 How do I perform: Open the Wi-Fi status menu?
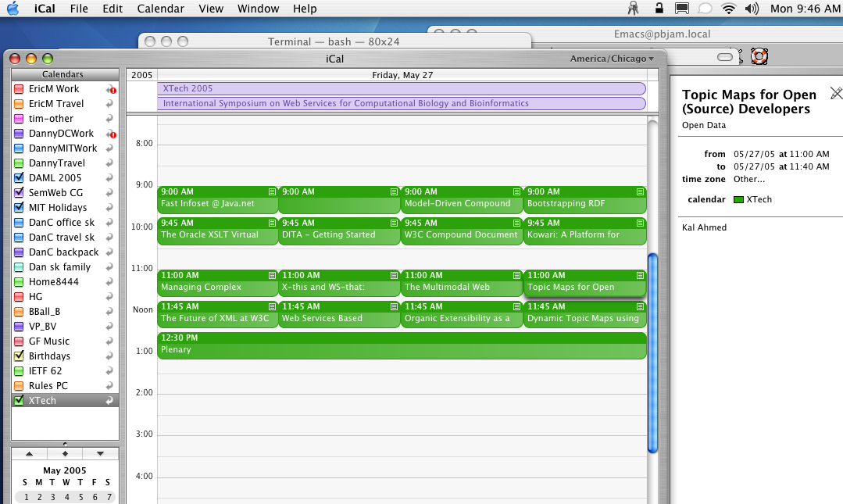pyautogui.click(x=728, y=8)
